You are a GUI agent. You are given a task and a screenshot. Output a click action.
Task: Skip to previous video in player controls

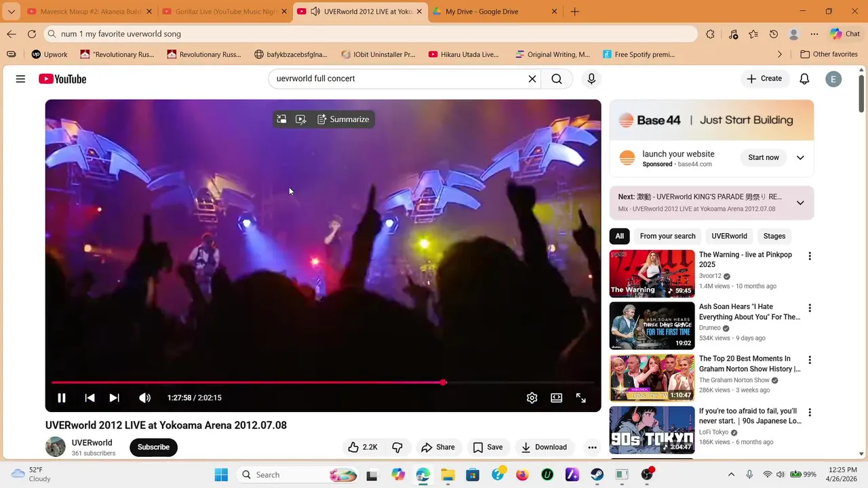[90, 398]
